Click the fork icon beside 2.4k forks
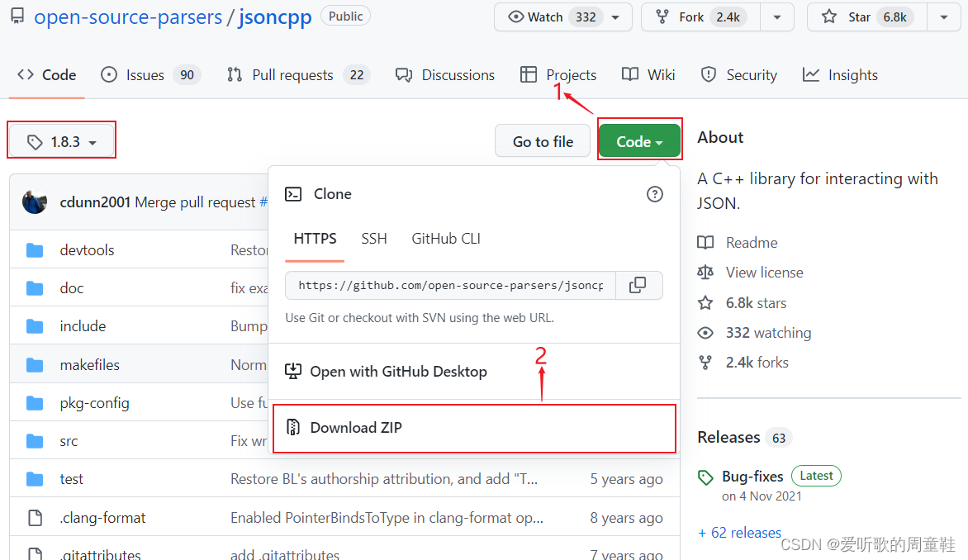Viewport: 968px width, 560px height. tap(705, 363)
